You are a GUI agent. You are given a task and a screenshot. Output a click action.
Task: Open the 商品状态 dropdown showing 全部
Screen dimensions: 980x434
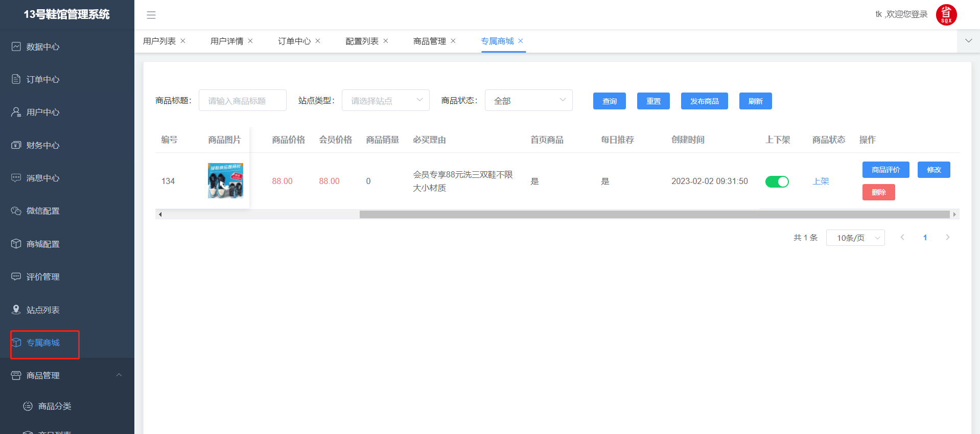528,101
